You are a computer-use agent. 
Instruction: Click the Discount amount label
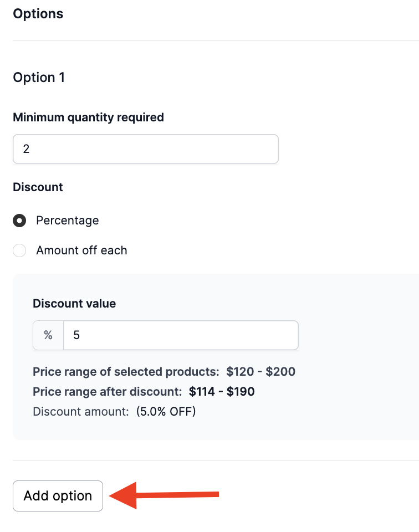point(81,412)
